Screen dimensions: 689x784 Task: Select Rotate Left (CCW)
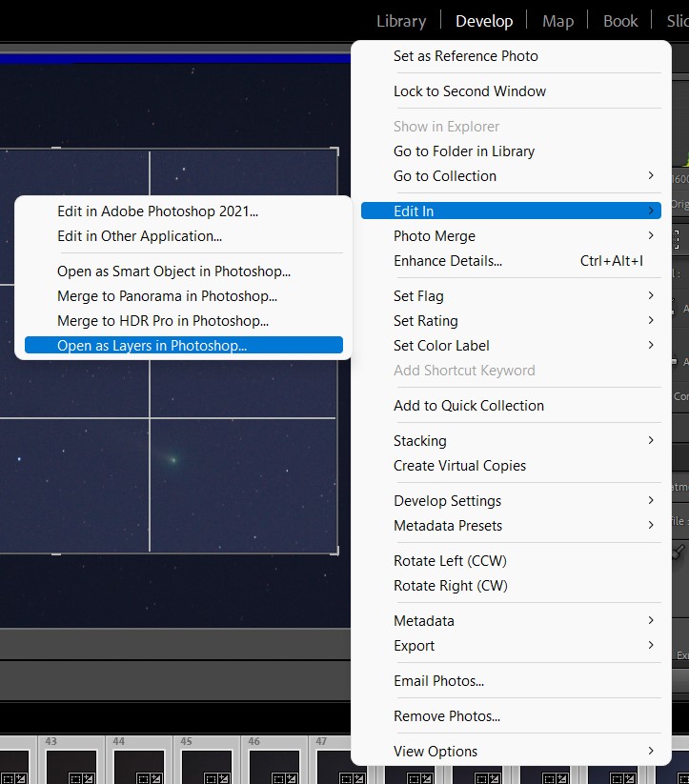tap(511, 561)
